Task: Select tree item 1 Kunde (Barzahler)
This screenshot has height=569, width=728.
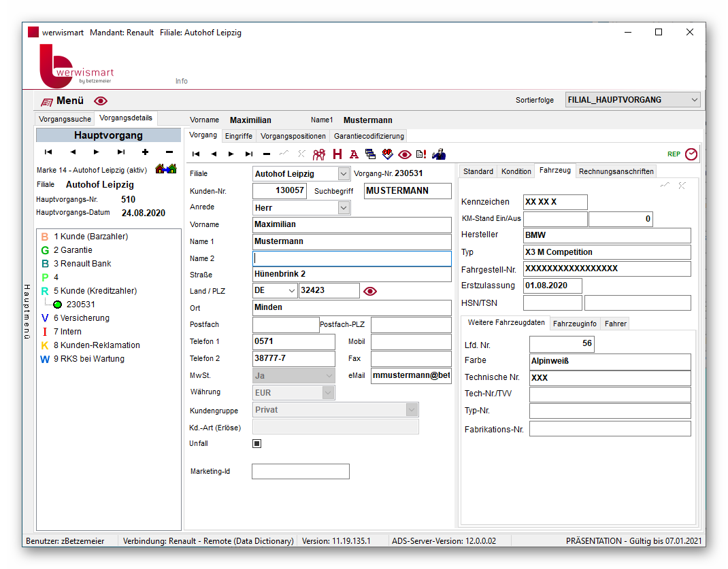Action: tap(91, 237)
